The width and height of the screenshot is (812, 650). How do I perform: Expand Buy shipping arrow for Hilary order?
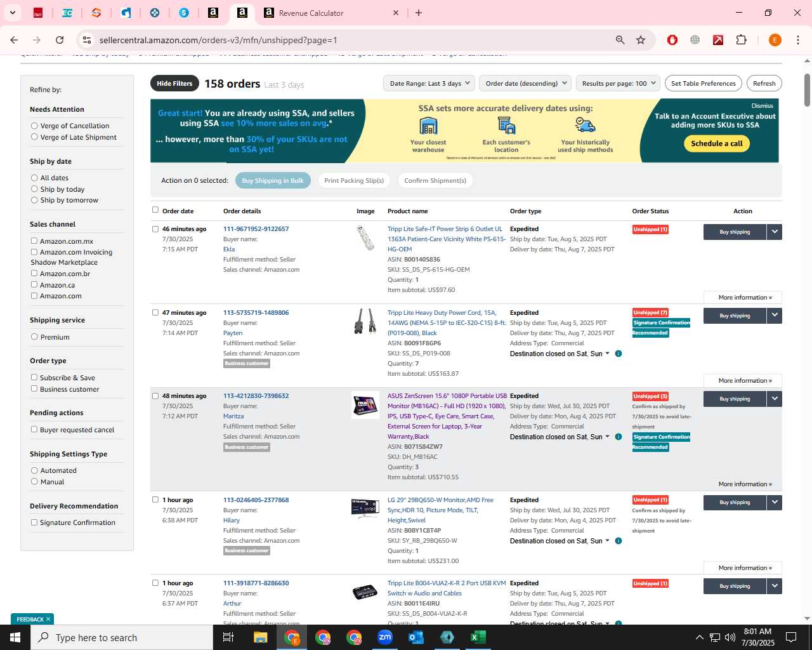[775, 502]
